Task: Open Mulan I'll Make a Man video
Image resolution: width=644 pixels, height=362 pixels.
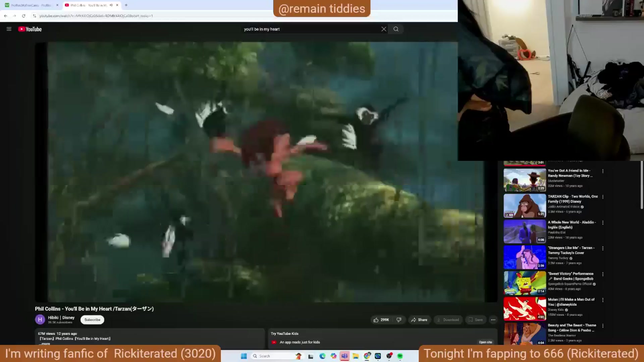Action: [525, 309]
